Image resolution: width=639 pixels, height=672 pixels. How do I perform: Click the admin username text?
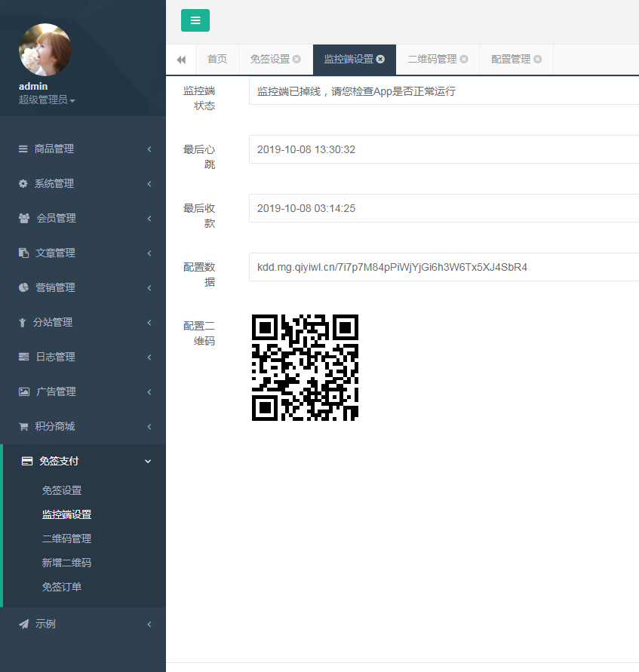tap(33, 86)
